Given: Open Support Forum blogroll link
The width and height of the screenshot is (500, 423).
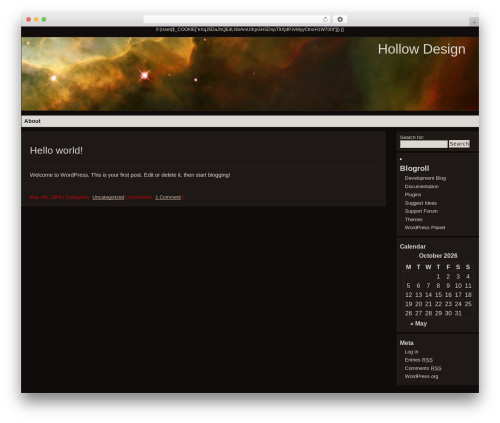Looking at the screenshot, I should pyautogui.click(x=421, y=211).
